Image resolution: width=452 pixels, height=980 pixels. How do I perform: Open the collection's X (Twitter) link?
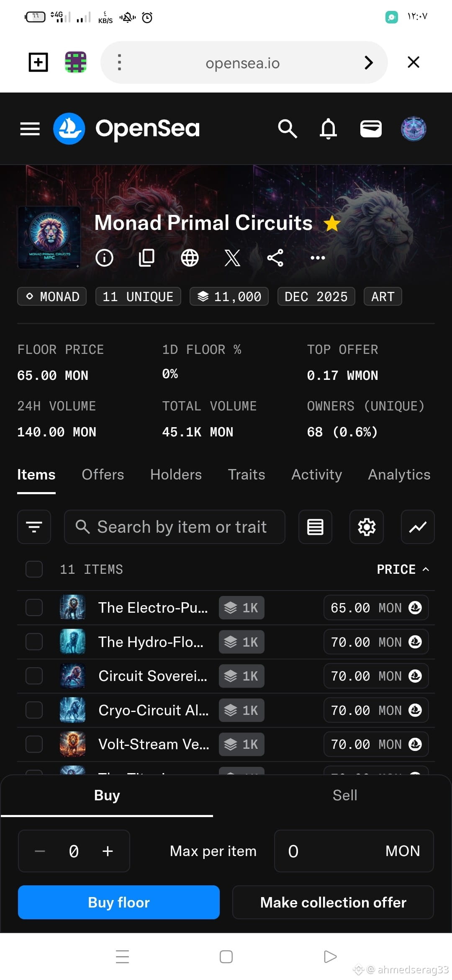(x=232, y=258)
